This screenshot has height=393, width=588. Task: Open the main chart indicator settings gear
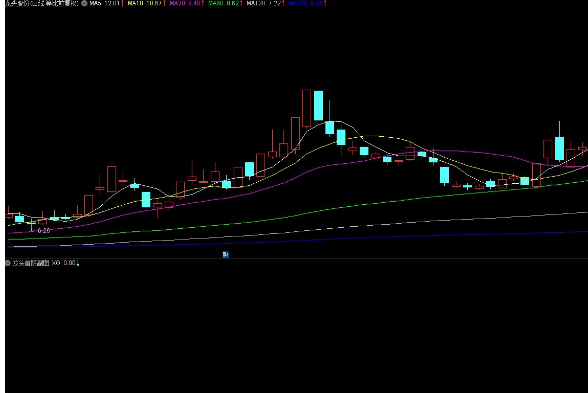pos(84,3)
